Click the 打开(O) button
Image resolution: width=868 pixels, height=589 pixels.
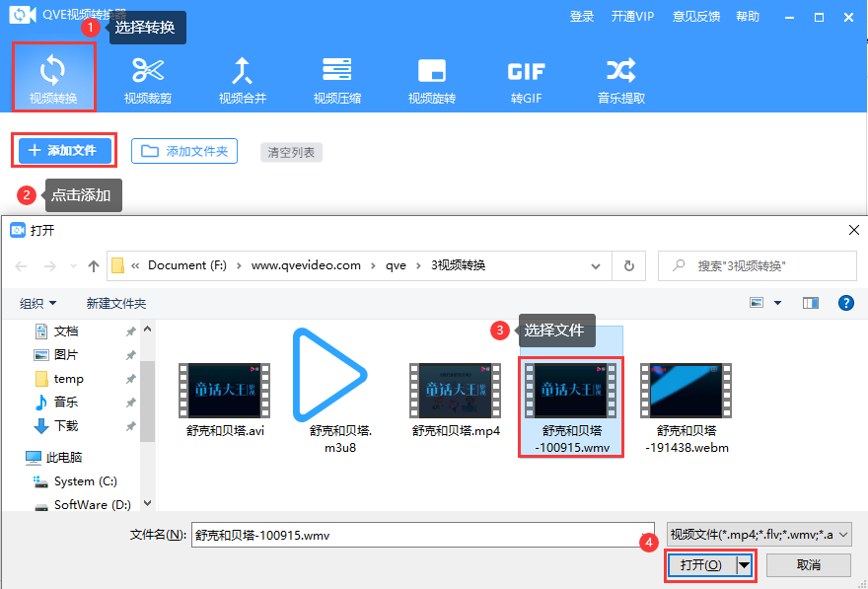pyautogui.click(x=701, y=565)
